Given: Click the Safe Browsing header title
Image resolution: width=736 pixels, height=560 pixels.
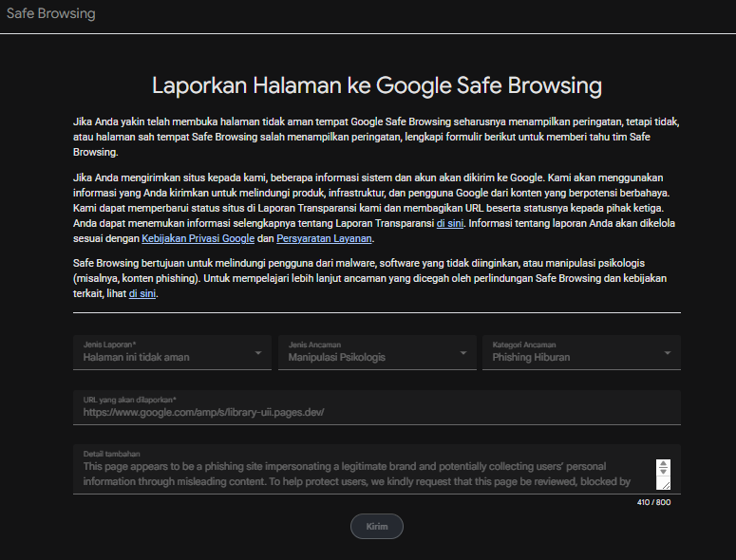Looking at the screenshot, I should tap(50, 13).
